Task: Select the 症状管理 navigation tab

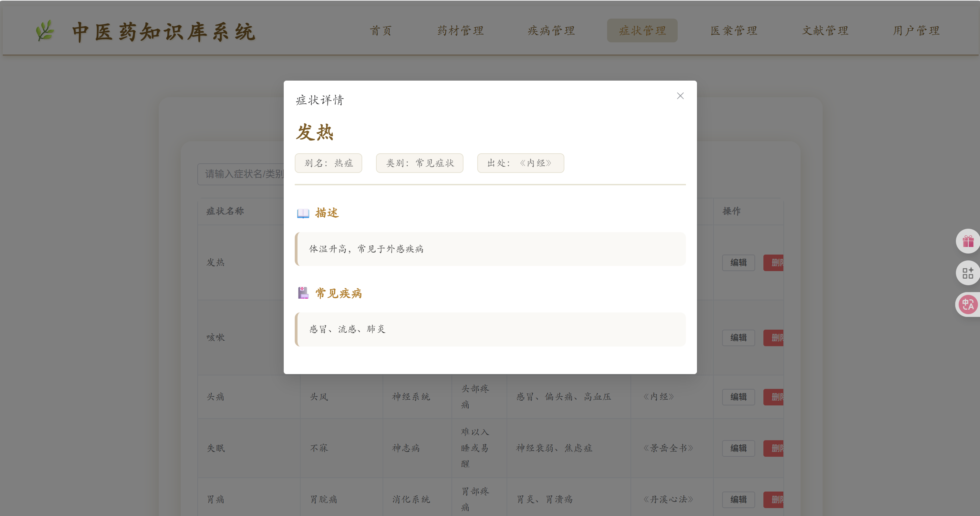Action: coord(642,30)
